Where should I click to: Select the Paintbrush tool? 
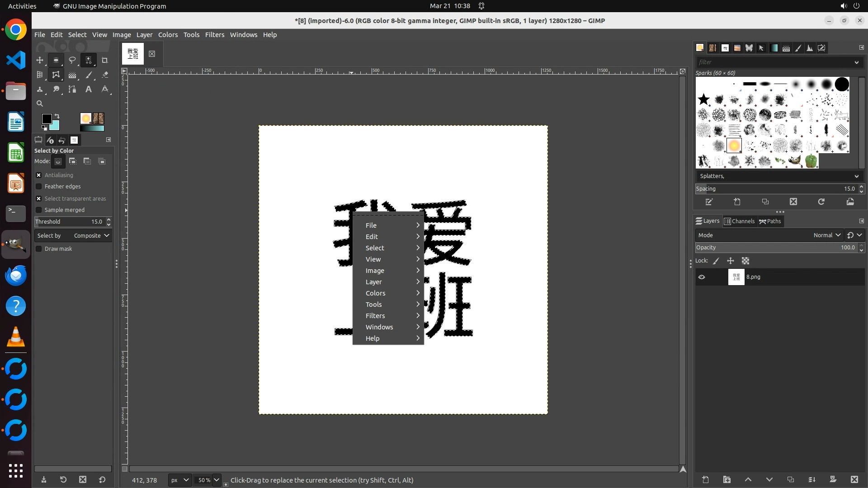pyautogui.click(x=89, y=75)
